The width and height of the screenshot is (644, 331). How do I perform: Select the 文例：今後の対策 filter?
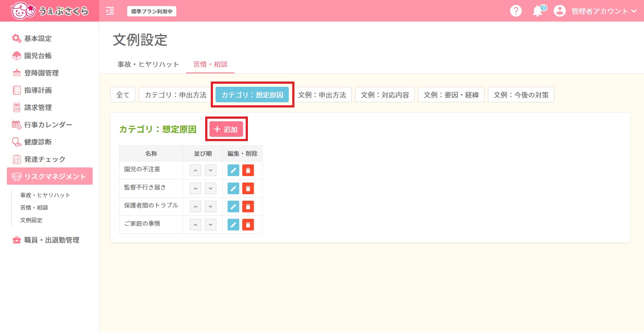click(521, 95)
